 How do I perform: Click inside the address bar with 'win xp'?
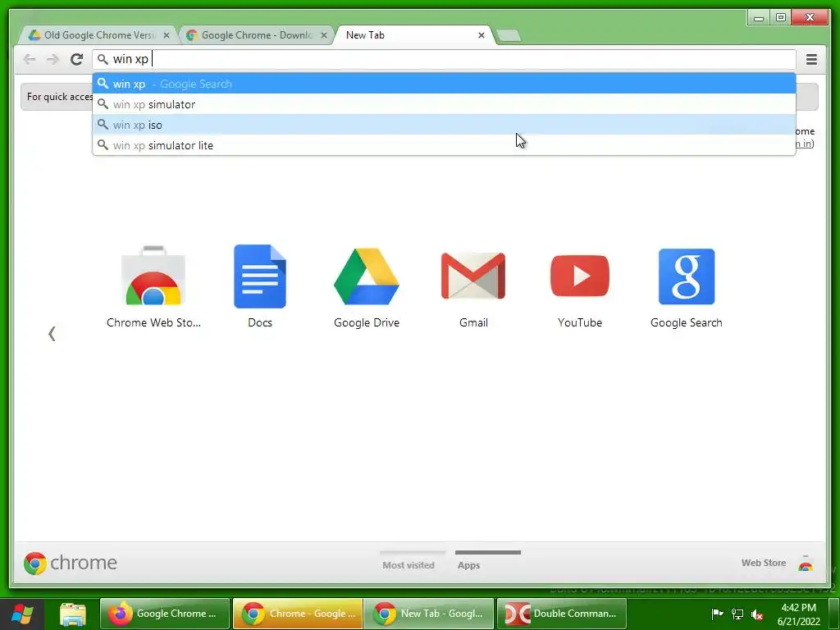pos(444,59)
